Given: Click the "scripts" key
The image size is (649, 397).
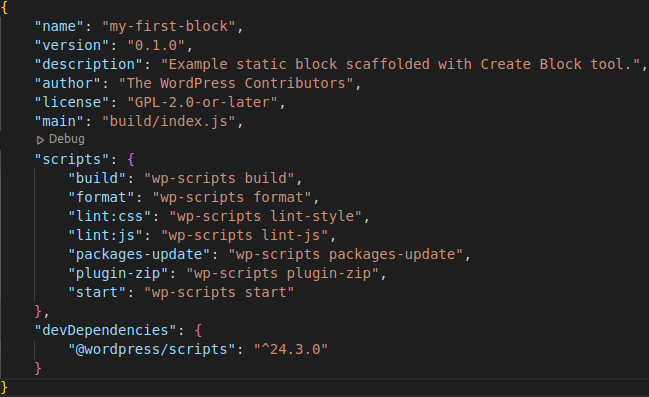Looking at the screenshot, I should click(72, 160).
